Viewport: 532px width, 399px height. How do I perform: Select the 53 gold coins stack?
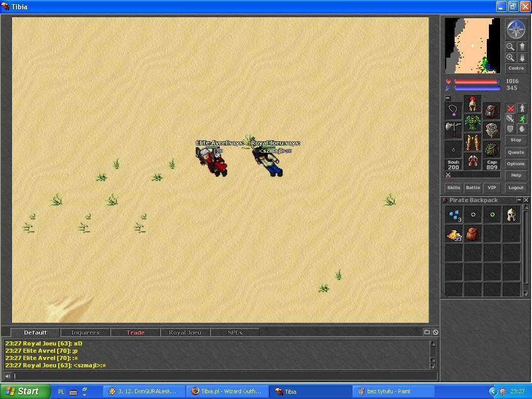coord(454,234)
